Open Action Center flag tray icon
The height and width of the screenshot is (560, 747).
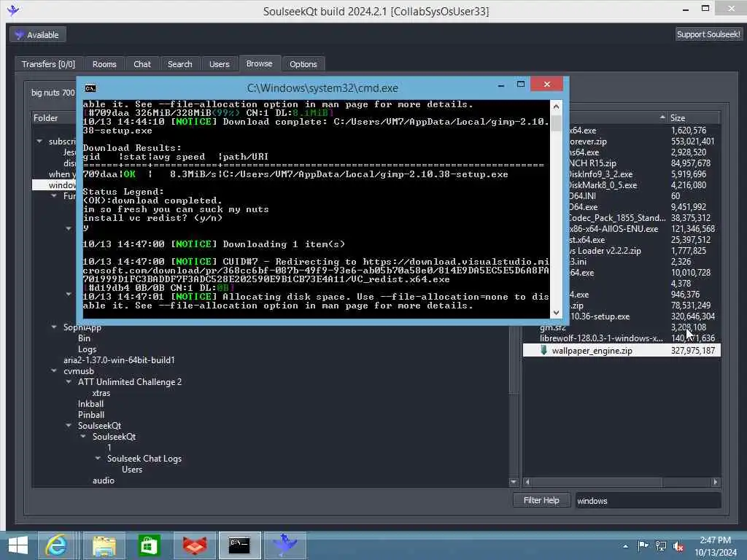643,545
